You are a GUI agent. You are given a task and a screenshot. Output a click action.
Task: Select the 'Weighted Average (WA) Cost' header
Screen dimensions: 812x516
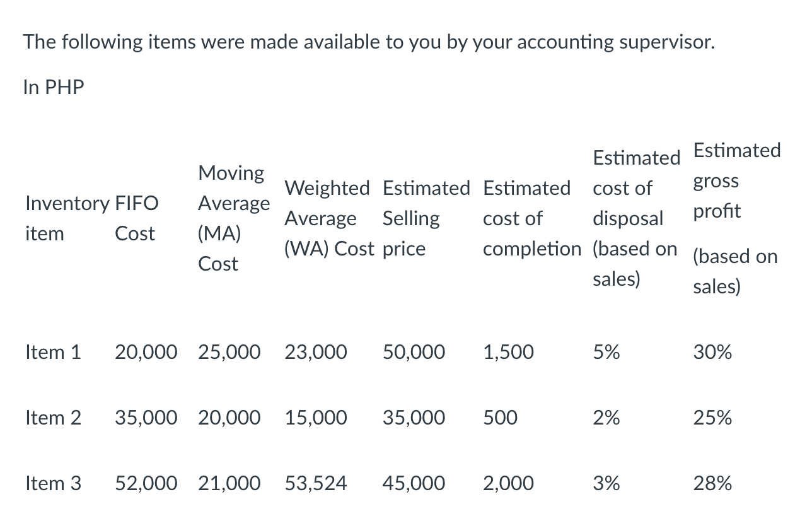click(x=328, y=218)
